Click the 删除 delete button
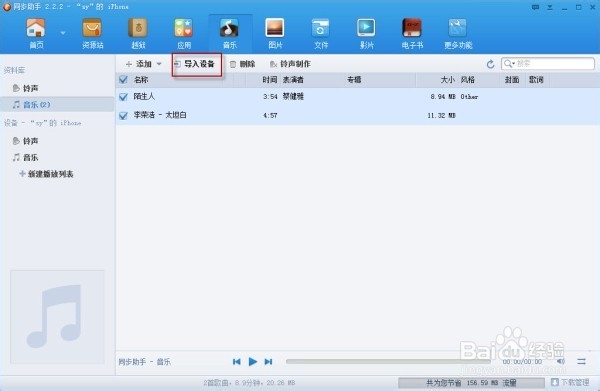The height and width of the screenshot is (391, 600). pos(242,64)
